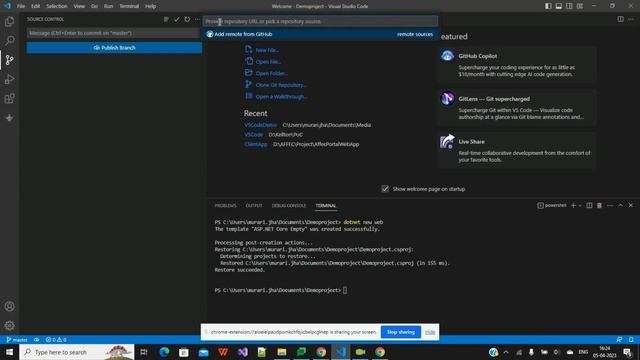Viewport: 640px width, 360px height.
Task: Toggle primary side bar layout icon
Action: (x=548, y=6)
